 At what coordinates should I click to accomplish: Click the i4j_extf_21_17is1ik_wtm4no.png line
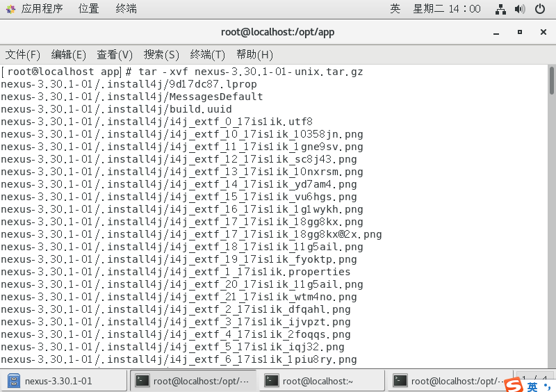click(179, 297)
